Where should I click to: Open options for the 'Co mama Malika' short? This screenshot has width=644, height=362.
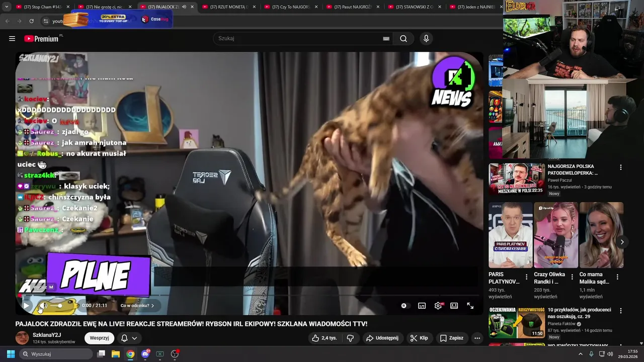pyautogui.click(x=617, y=277)
